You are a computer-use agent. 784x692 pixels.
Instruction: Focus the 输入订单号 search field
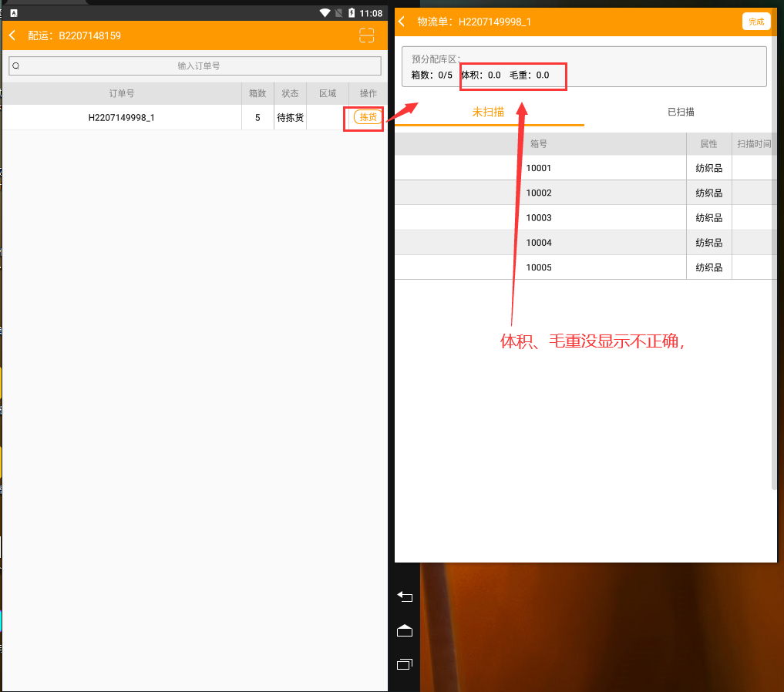199,66
